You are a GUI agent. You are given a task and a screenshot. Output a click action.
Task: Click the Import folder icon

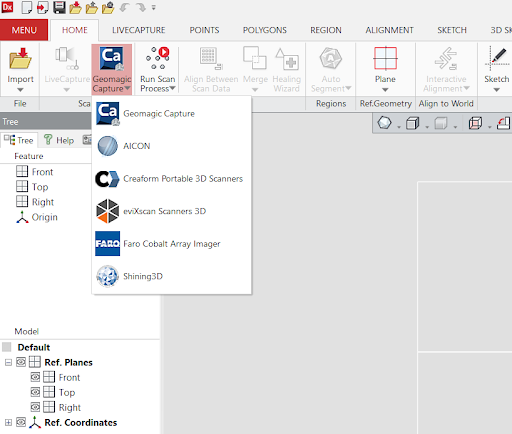tap(20, 58)
